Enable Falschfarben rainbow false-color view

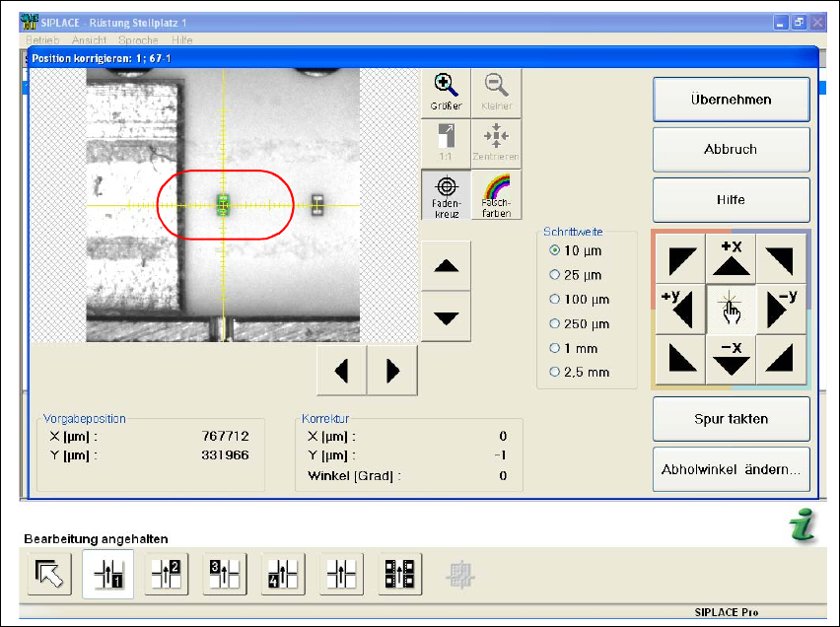(x=496, y=194)
